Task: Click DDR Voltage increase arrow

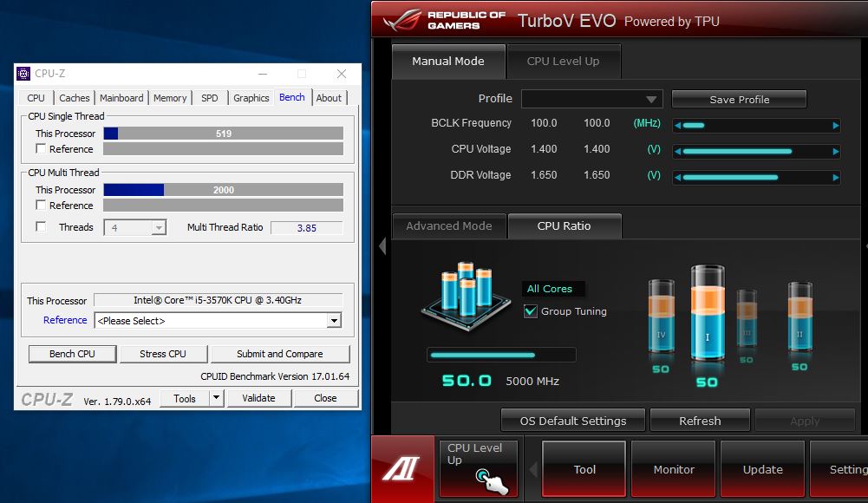Action: 836,178
